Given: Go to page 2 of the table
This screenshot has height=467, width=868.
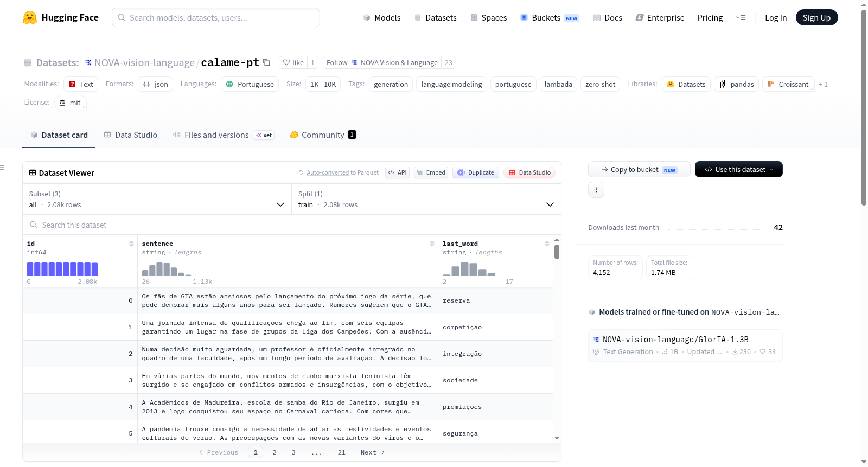Looking at the screenshot, I should click(275, 452).
